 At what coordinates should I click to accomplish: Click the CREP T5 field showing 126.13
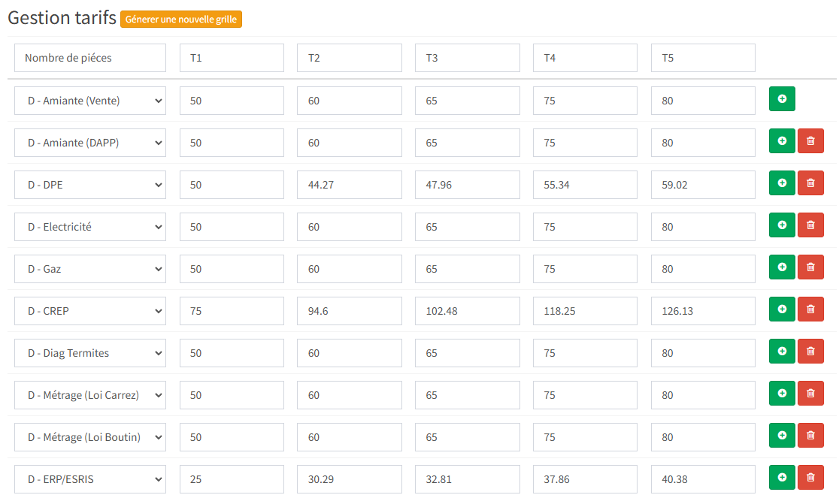(703, 311)
